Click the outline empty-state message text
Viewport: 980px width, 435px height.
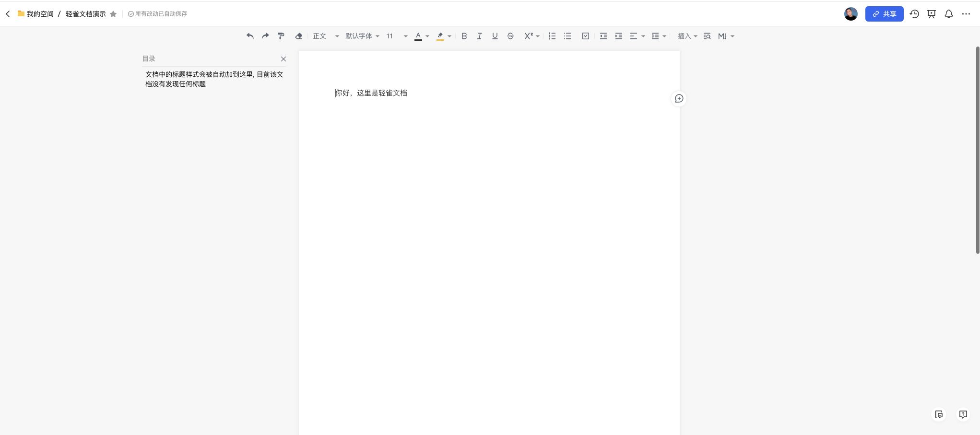(x=214, y=79)
